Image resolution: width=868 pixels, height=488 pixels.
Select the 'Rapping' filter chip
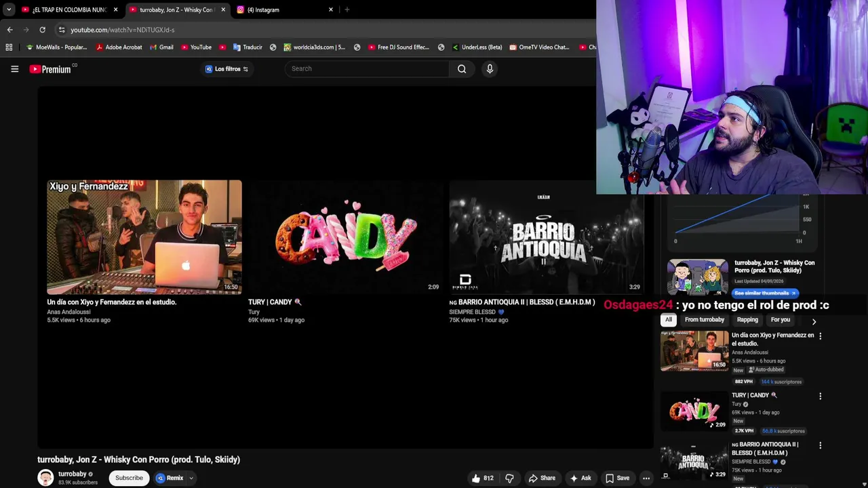tap(747, 320)
